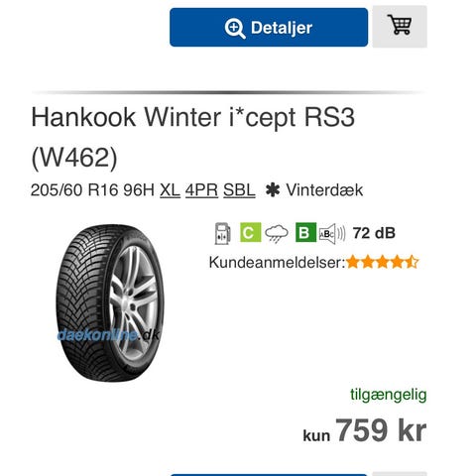476x476 pixels.
Task: Open the Hankook Winter i*cept RS3 title
Action: click(x=193, y=137)
